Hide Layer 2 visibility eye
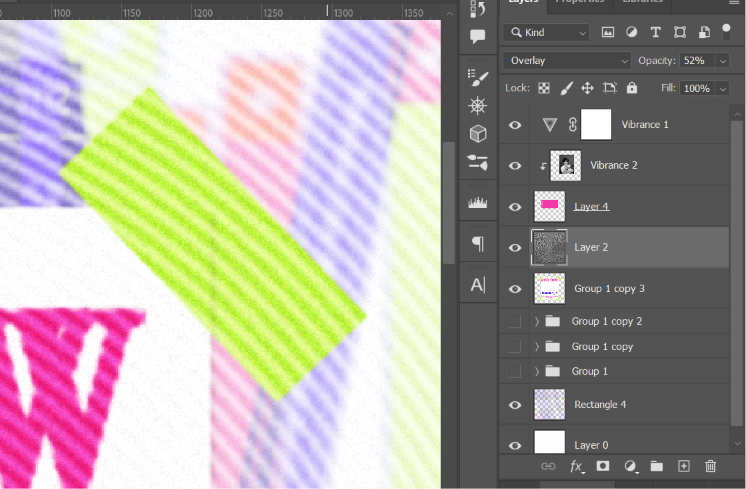This screenshot has height=489, width=746. (515, 248)
